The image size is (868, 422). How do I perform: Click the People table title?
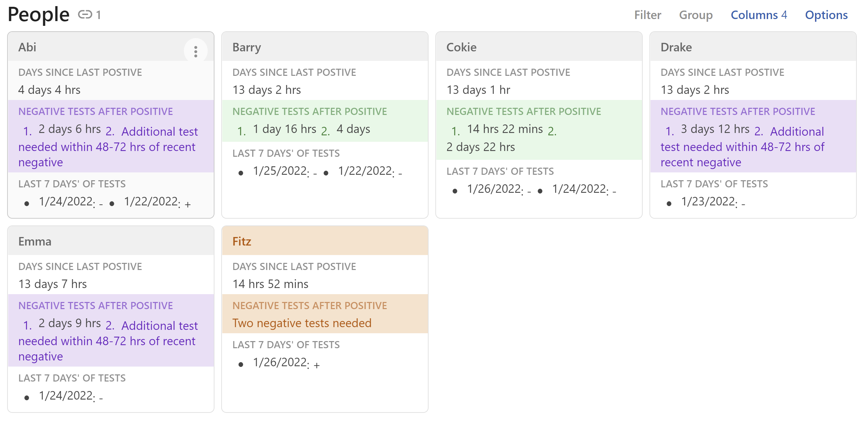tap(38, 15)
